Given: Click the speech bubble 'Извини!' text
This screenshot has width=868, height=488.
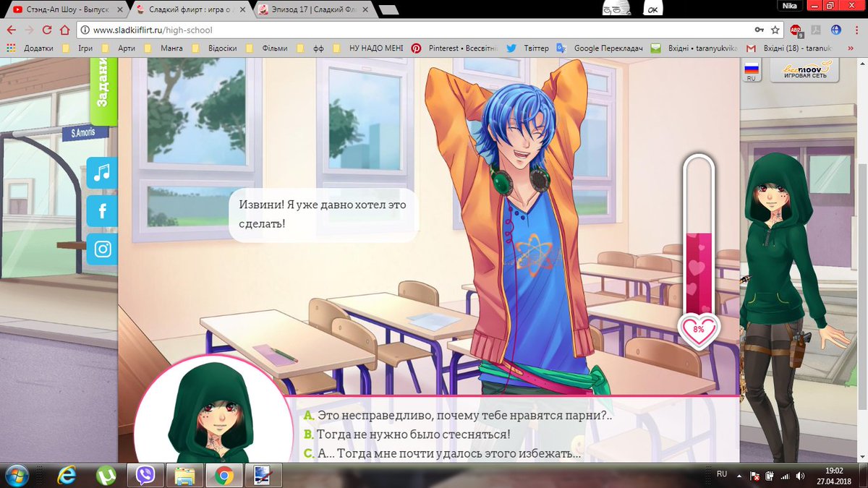Looking at the screenshot, I should (x=323, y=214).
